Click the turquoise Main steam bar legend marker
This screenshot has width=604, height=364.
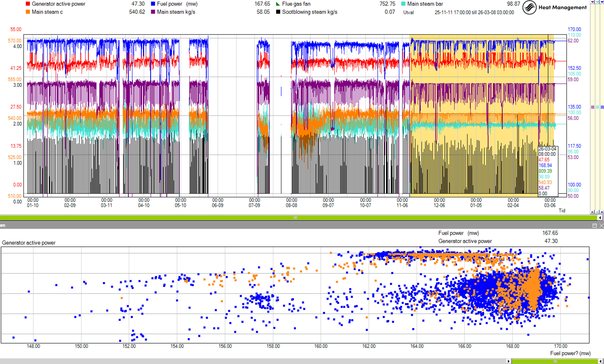[x=403, y=4]
